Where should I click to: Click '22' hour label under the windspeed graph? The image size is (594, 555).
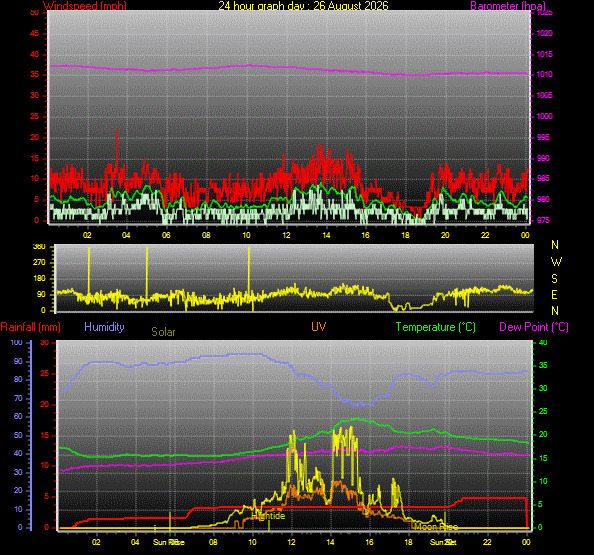485,235
